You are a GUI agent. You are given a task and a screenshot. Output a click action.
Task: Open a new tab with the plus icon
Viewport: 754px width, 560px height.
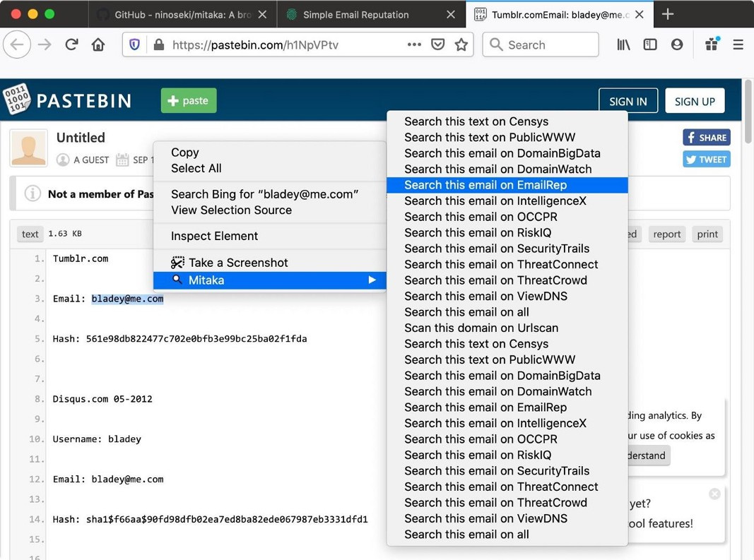(x=668, y=14)
